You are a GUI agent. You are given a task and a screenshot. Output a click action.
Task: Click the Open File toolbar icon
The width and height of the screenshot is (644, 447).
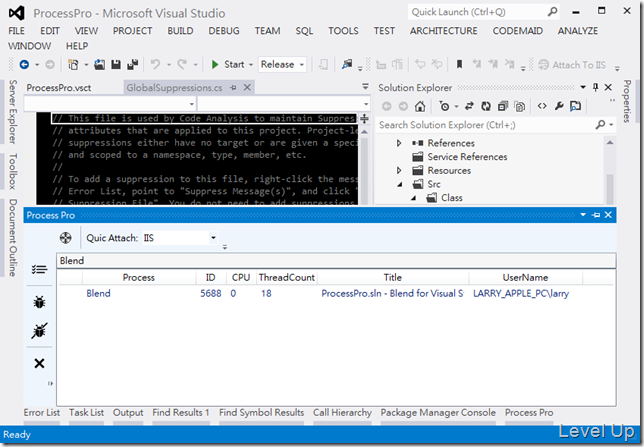99,65
